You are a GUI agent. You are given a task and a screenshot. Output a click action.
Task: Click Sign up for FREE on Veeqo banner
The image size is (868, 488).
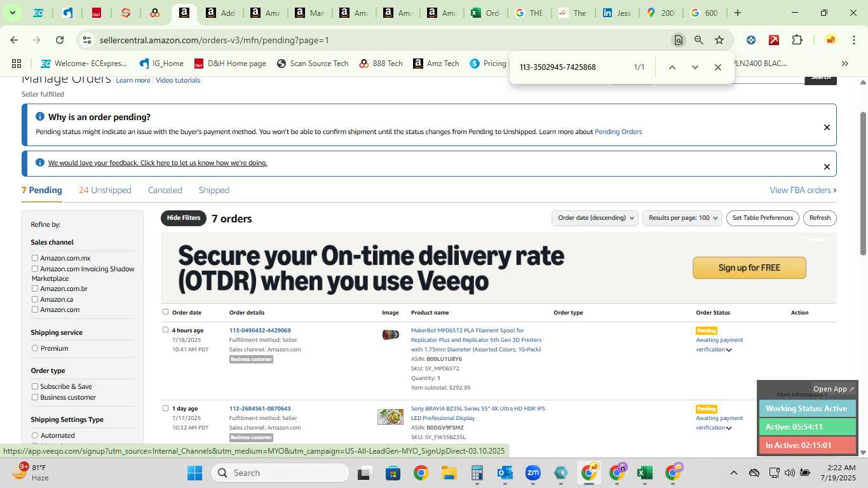pyautogui.click(x=749, y=268)
